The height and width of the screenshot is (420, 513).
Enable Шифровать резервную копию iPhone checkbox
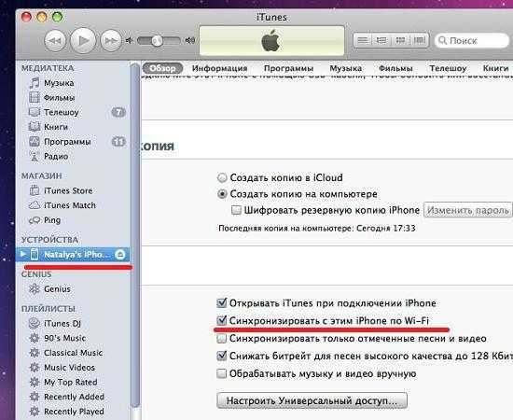(x=236, y=210)
